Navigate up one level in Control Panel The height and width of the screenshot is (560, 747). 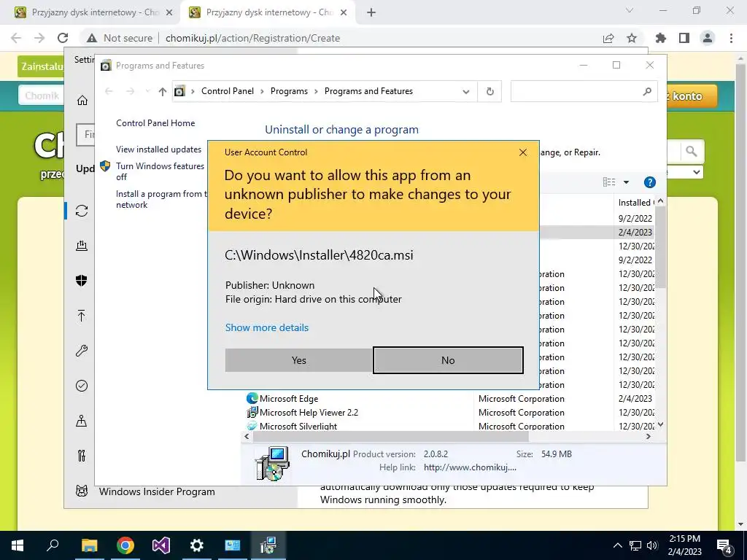[163, 91]
